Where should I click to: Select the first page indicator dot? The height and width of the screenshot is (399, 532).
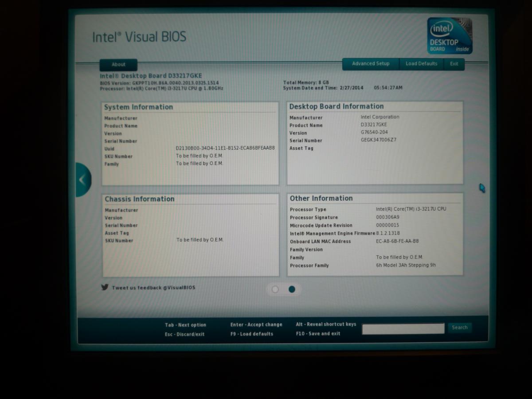point(275,289)
